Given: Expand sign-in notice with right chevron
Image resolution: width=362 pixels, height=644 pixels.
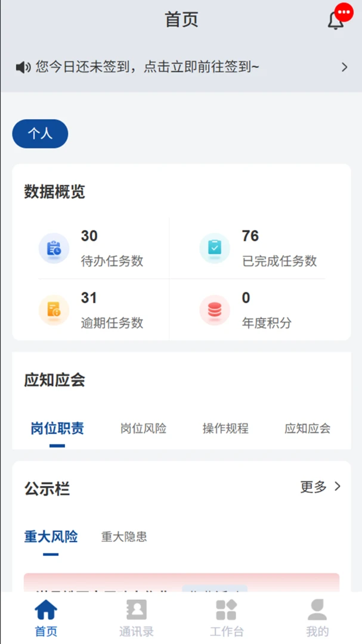Looking at the screenshot, I should tap(344, 67).
